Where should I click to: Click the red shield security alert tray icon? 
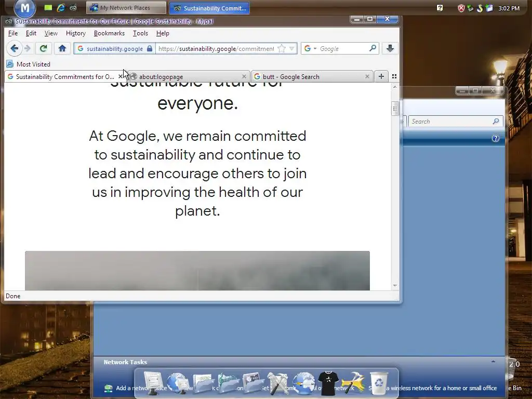pyautogui.click(x=461, y=8)
